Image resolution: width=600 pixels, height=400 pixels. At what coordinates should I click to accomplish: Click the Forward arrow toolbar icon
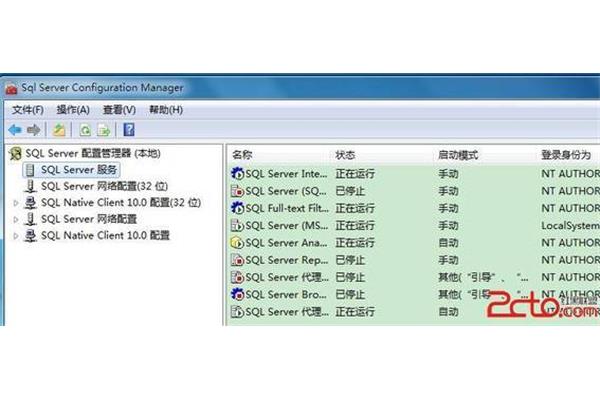point(34,130)
